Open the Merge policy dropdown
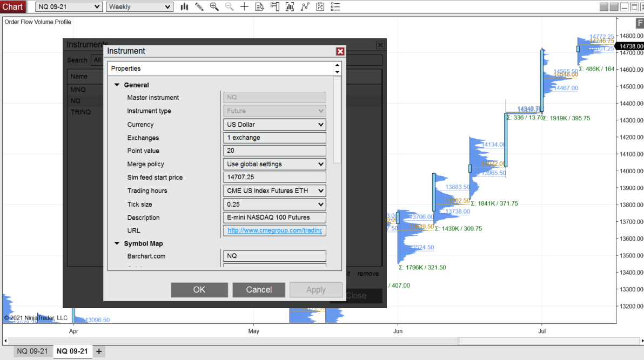Image resolution: width=644 pixels, height=360 pixels. click(275, 164)
